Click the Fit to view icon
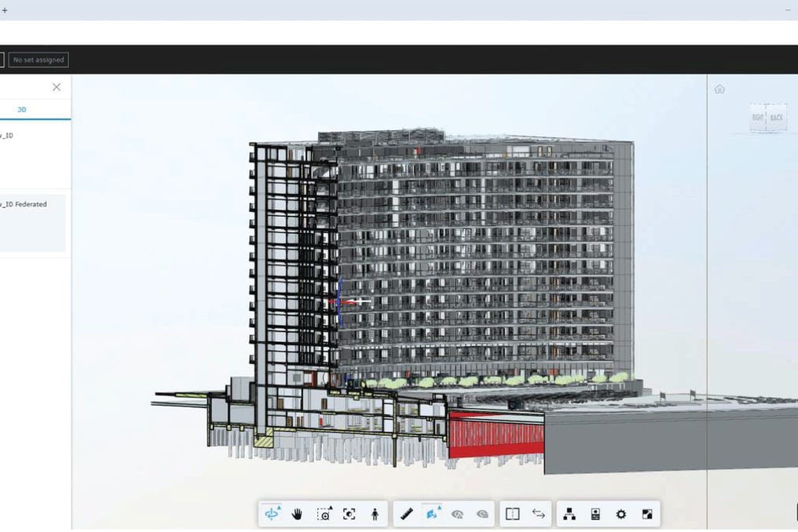The height and width of the screenshot is (532, 798). [349, 514]
